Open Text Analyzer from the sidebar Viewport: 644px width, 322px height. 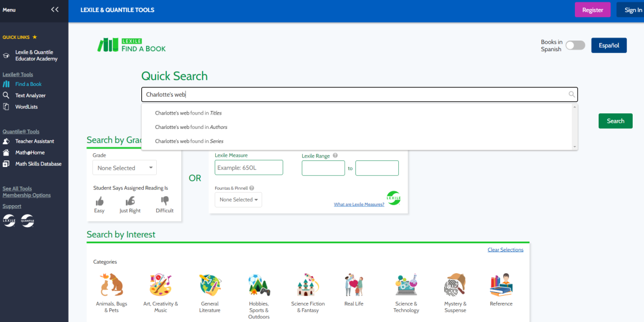30,95
